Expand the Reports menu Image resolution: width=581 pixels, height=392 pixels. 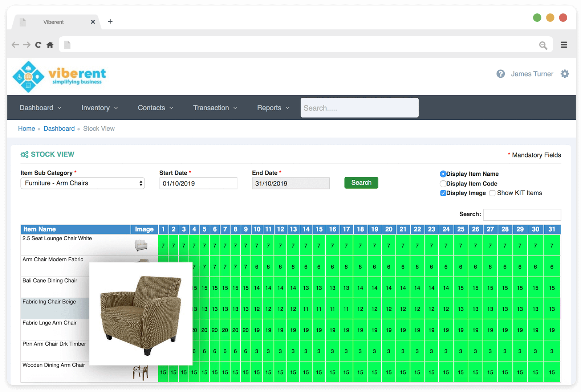pos(273,108)
